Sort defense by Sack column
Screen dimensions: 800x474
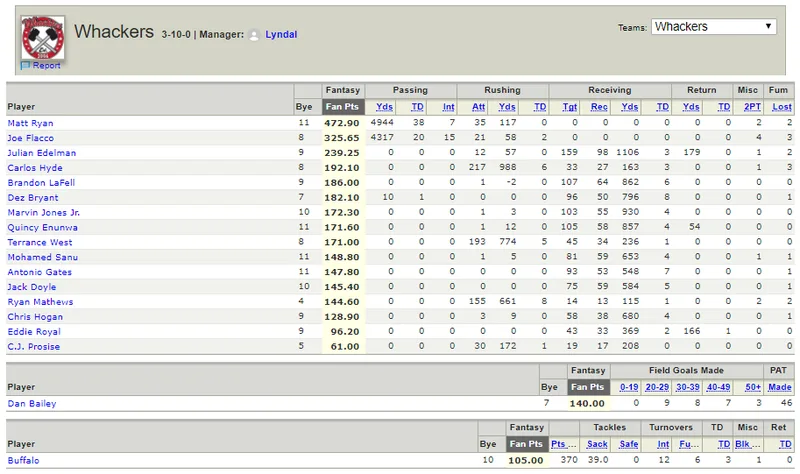597,444
